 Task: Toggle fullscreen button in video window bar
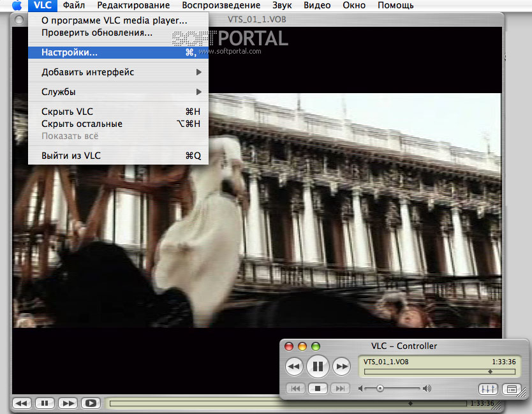point(91,403)
